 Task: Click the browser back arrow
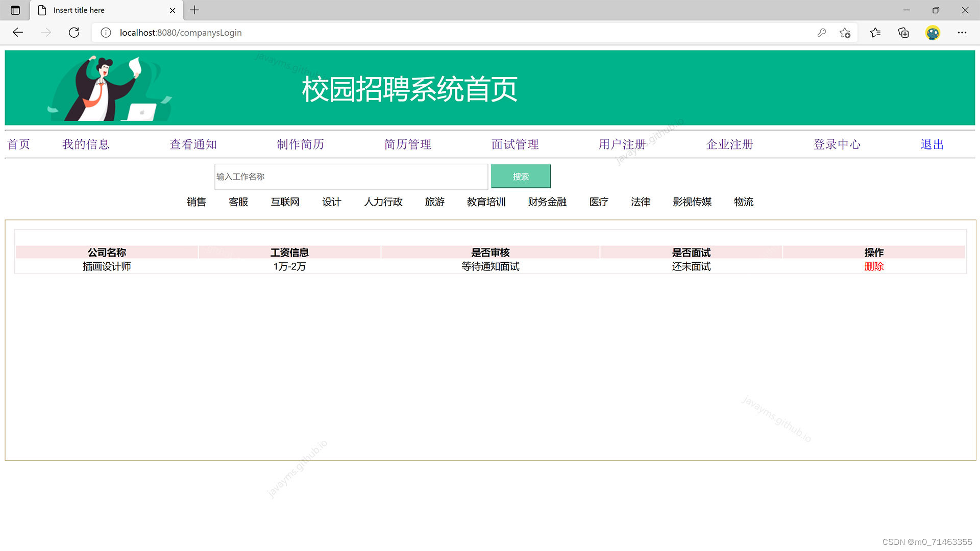(x=18, y=33)
